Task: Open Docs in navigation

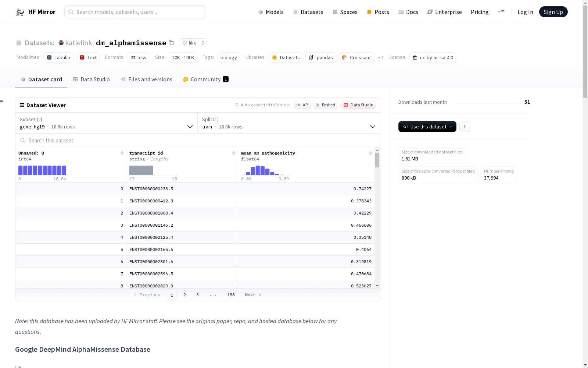Action: tap(408, 12)
